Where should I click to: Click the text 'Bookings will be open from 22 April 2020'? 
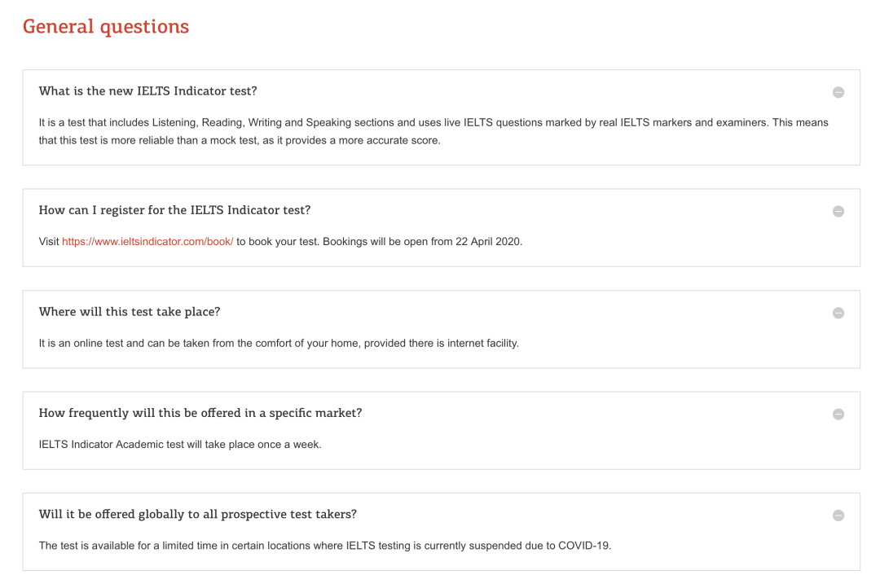click(422, 241)
